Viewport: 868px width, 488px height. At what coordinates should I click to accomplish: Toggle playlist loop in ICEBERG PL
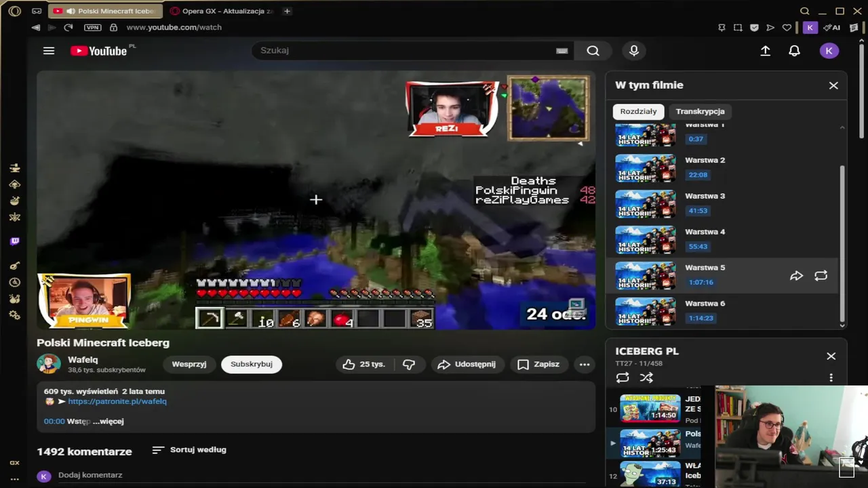point(623,378)
